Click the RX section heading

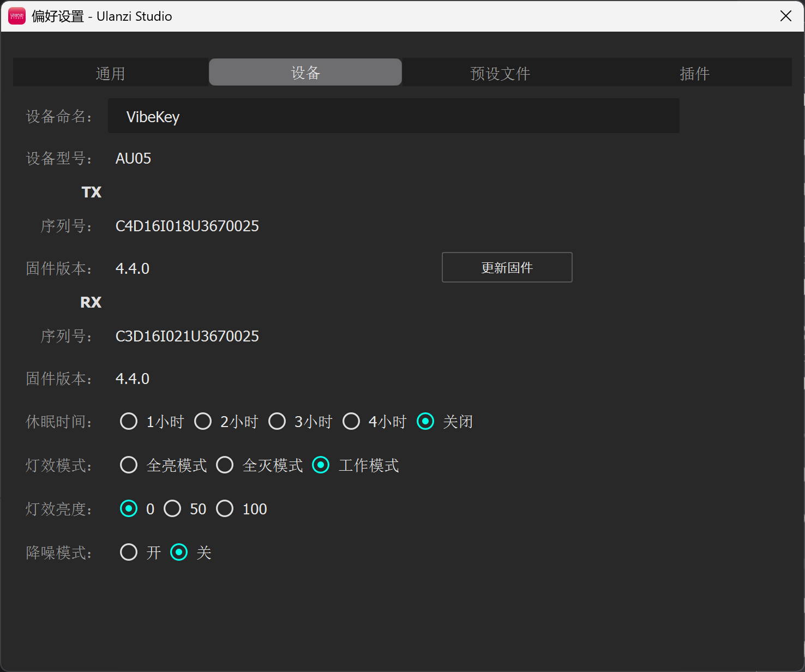[91, 302]
